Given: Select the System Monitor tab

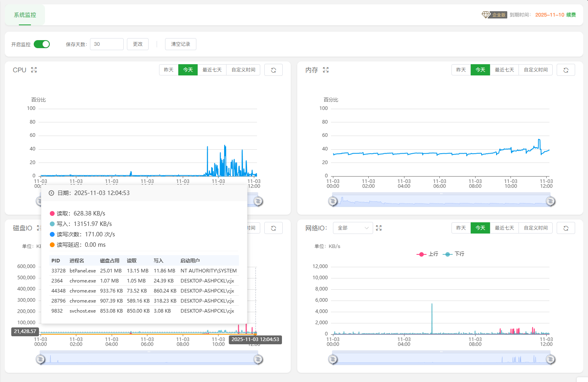Looking at the screenshot, I should [25, 15].
